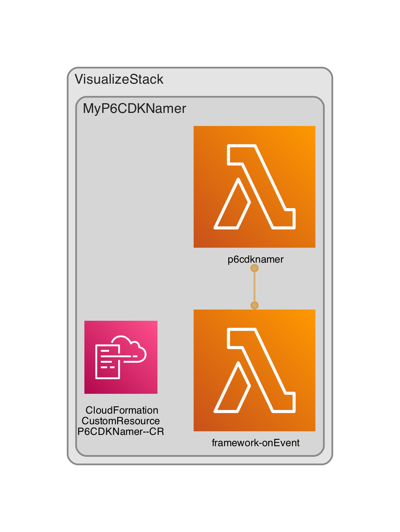400x532 pixels.
Task: Select the MyP6CDKNamer group title
Action: [134, 108]
